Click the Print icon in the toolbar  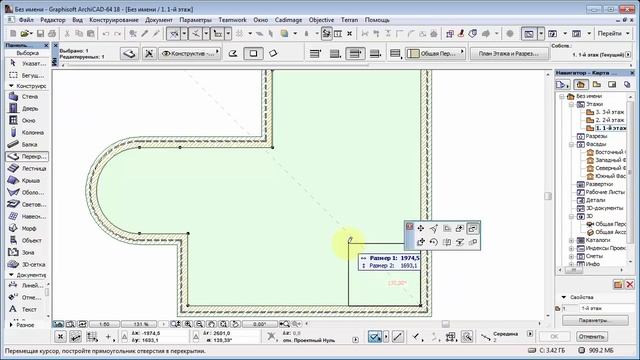pyautogui.click(x=52, y=34)
